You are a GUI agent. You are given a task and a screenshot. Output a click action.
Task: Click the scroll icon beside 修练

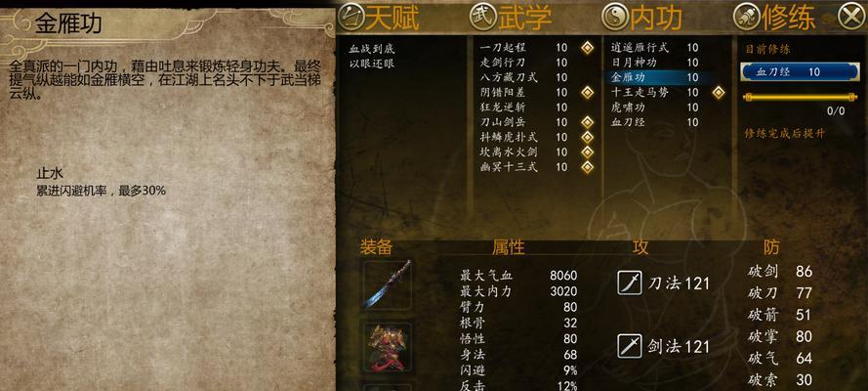pyautogui.click(x=747, y=18)
